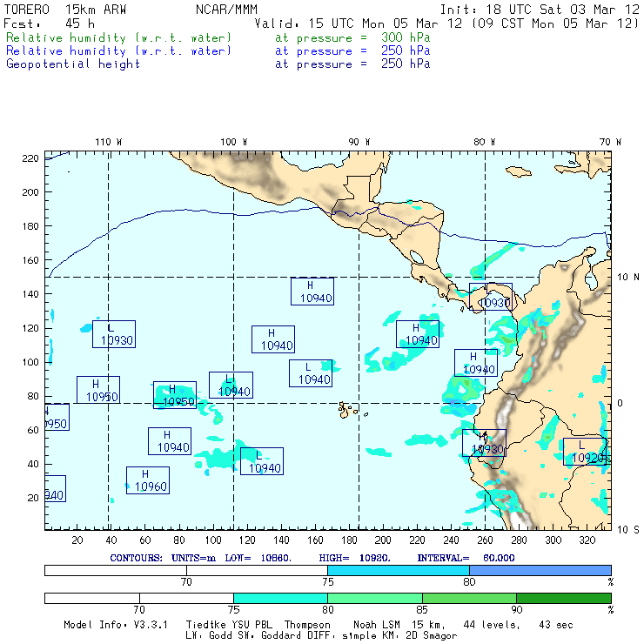Select the 'NCAR/MMM' header label
This screenshot has width=644, height=644.
(226, 9)
